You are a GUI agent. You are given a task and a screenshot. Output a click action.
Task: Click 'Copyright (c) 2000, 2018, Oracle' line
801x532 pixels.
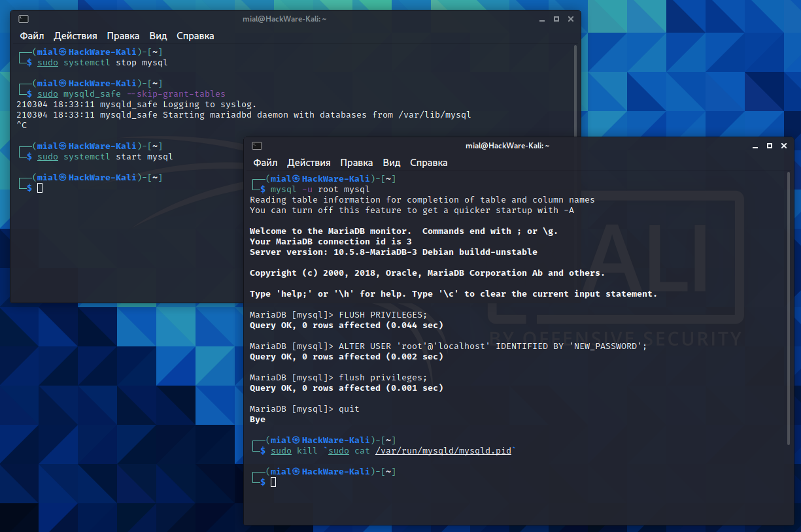428,273
